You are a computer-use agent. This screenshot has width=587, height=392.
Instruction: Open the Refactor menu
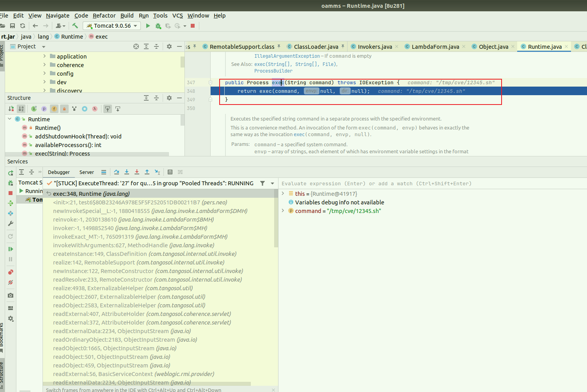click(104, 16)
